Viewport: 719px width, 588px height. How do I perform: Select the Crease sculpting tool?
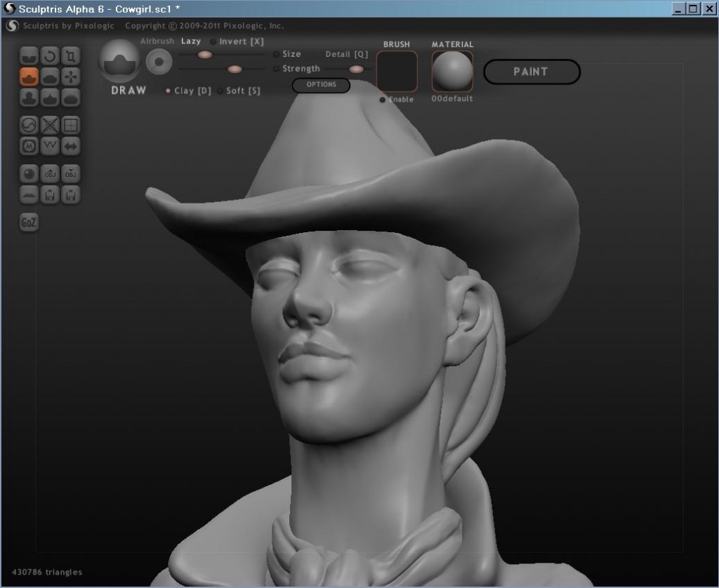click(29, 55)
